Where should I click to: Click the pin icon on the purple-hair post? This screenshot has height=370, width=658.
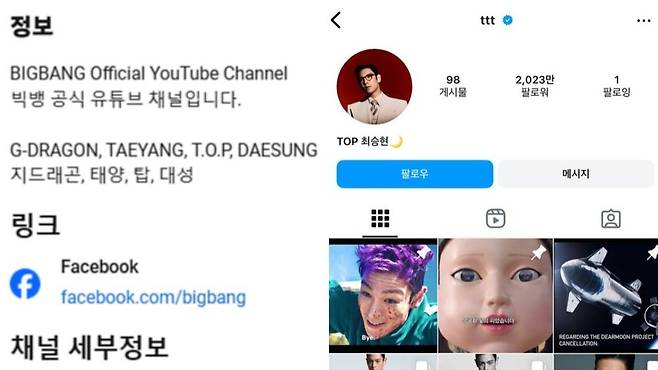[x=423, y=253]
